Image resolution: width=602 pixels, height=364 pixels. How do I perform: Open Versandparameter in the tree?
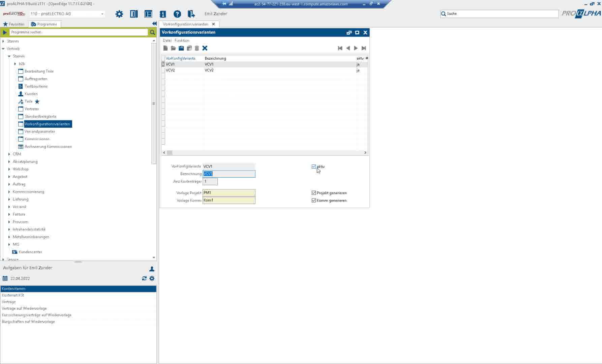[40, 131]
